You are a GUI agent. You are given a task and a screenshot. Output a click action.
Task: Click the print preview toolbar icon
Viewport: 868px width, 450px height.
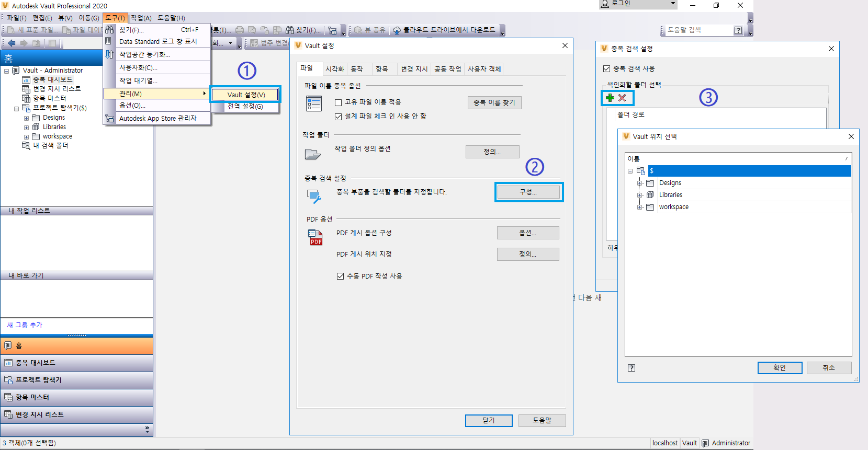[252, 30]
